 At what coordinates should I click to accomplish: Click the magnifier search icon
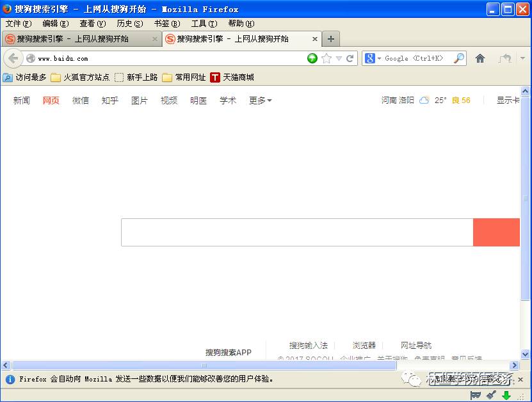(459, 58)
